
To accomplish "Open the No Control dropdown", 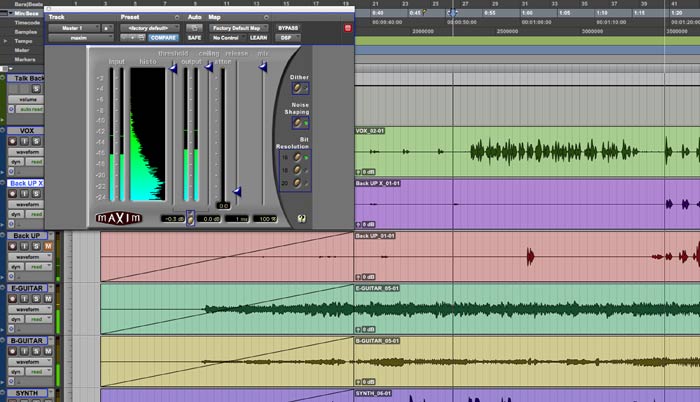I will click(227, 38).
